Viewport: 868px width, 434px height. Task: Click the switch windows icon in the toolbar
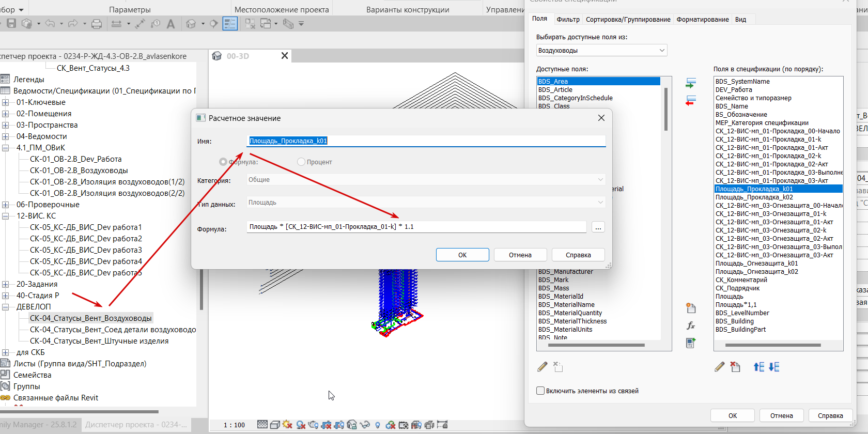[x=266, y=24]
